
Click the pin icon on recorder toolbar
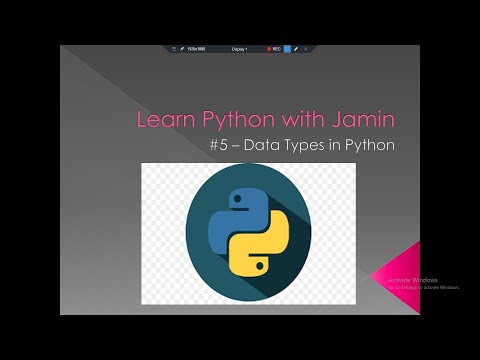pyautogui.click(x=182, y=49)
